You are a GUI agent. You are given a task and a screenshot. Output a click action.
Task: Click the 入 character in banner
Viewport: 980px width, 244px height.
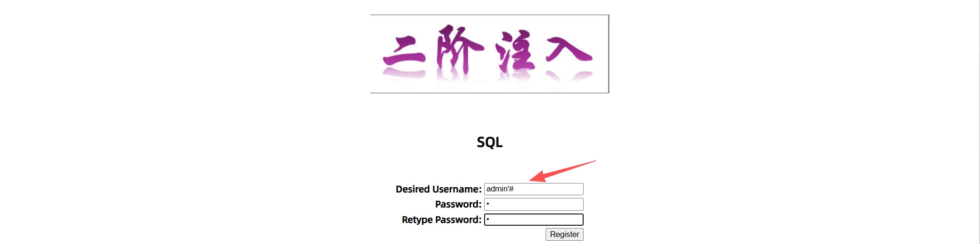point(569,50)
